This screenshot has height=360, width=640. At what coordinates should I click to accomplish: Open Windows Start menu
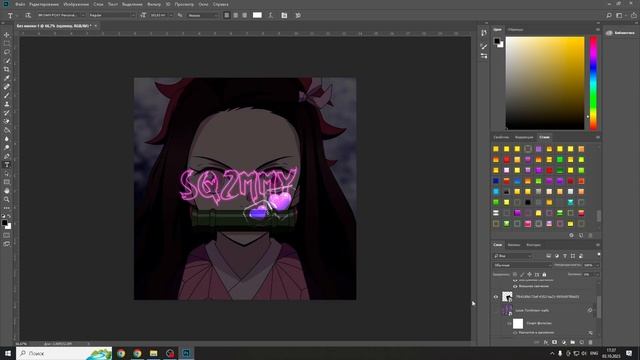coord(7,353)
